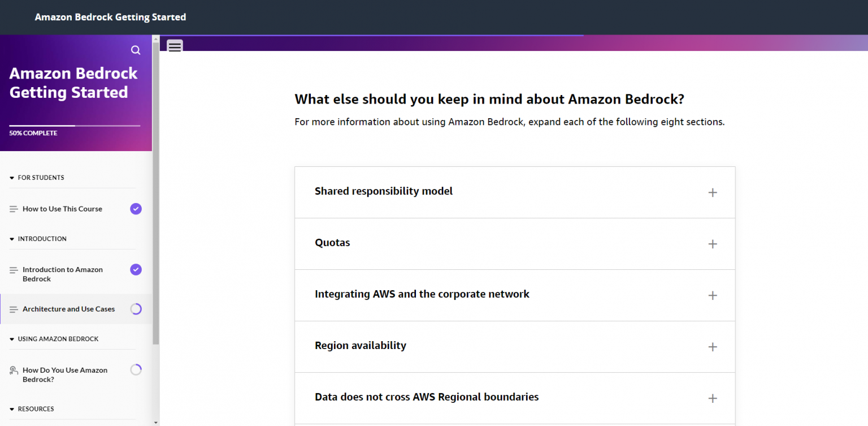
Task: Collapse the FOR STUDENTS section
Action: [12, 178]
